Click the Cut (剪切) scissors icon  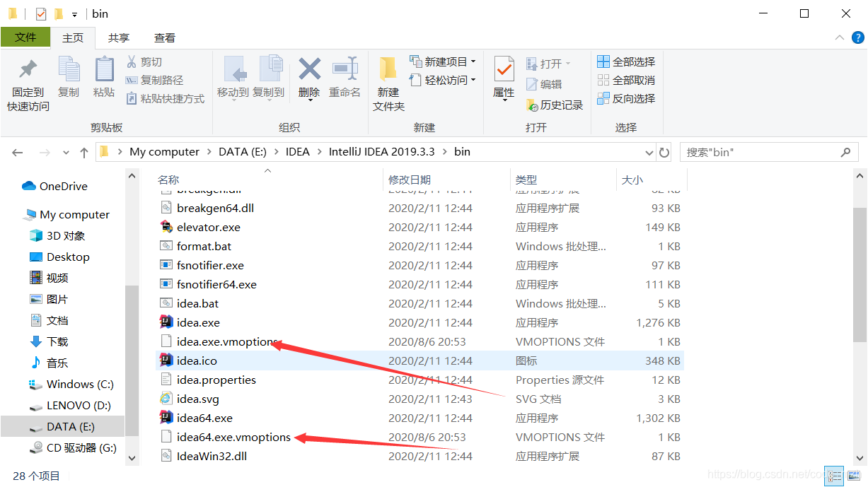click(132, 61)
